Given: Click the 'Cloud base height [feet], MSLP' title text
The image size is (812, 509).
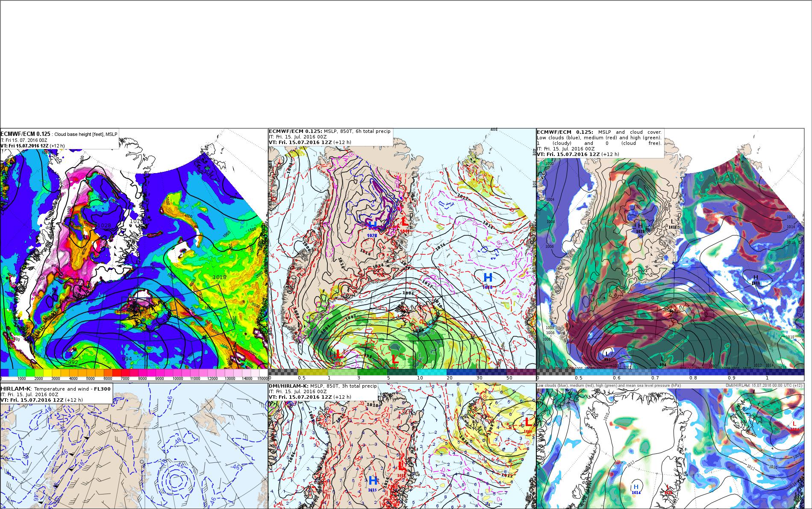Looking at the screenshot, I should click(85, 134).
